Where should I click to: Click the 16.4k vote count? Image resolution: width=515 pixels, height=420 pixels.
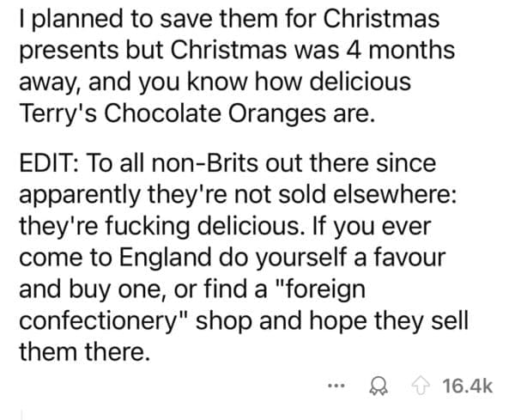coord(468,387)
